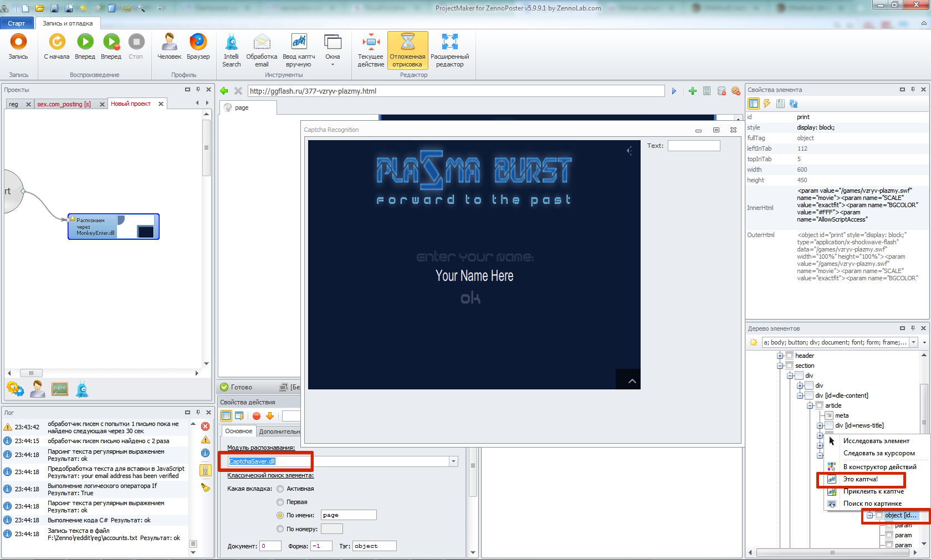Toggle Отложенная отрисовка mode

[x=407, y=50]
